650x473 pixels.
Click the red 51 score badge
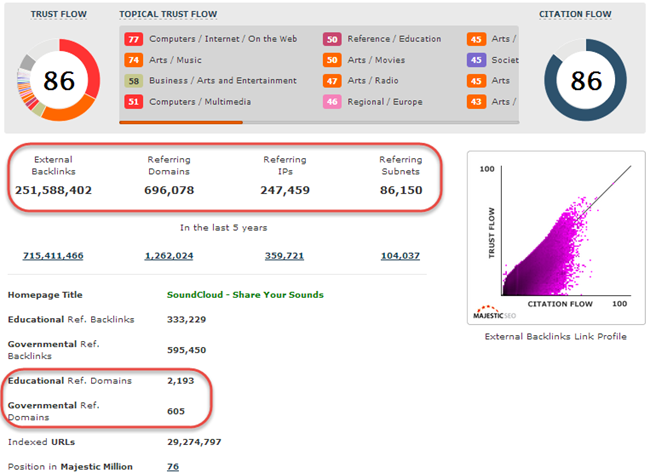point(133,102)
